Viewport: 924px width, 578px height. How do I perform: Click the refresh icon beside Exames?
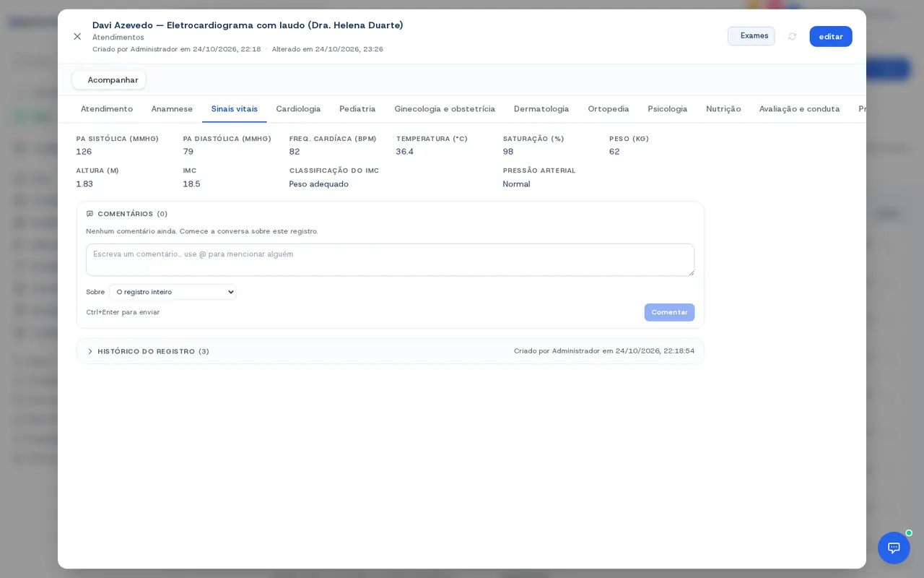point(792,36)
